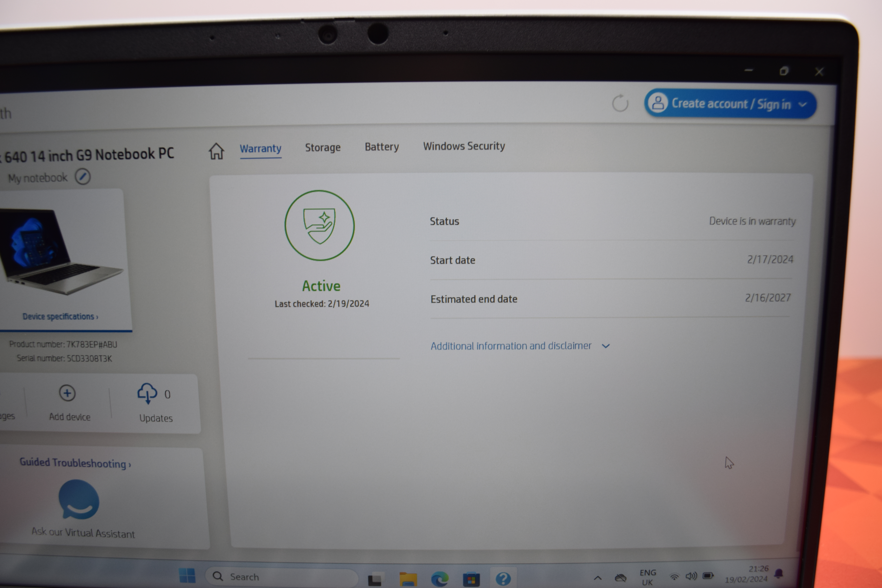Click the ENG UK language indicator
The image size is (882, 588).
click(648, 578)
